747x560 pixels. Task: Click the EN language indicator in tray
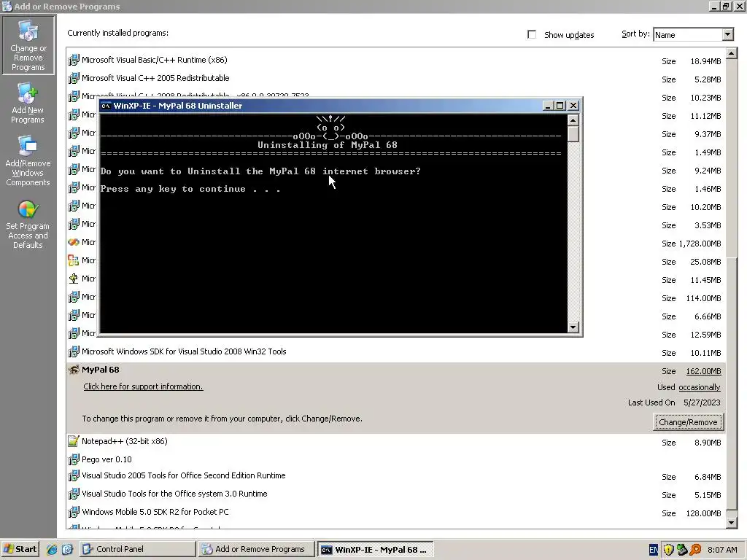654,550
